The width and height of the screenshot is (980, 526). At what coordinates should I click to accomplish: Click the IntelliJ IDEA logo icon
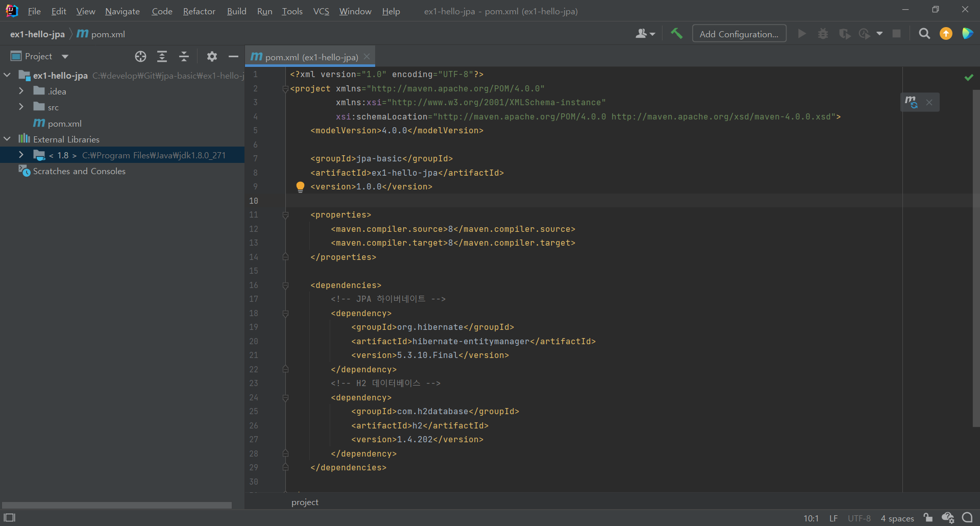[11, 11]
